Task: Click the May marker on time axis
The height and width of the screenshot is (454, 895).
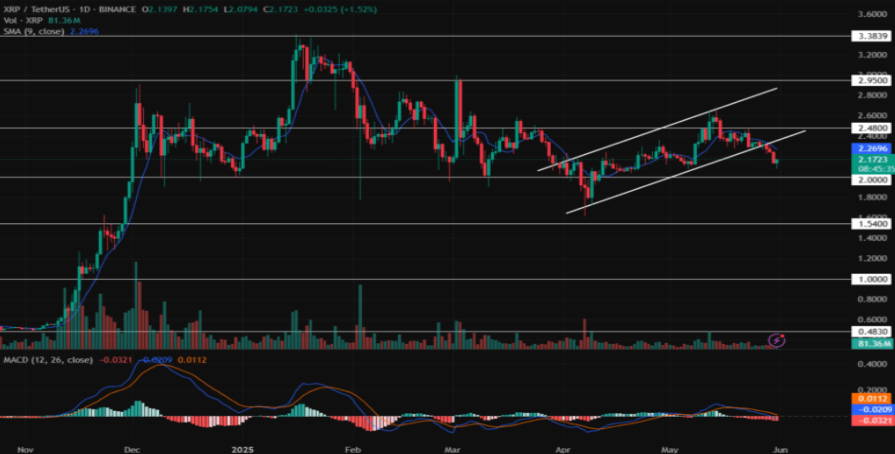Action: pos(668,446)
